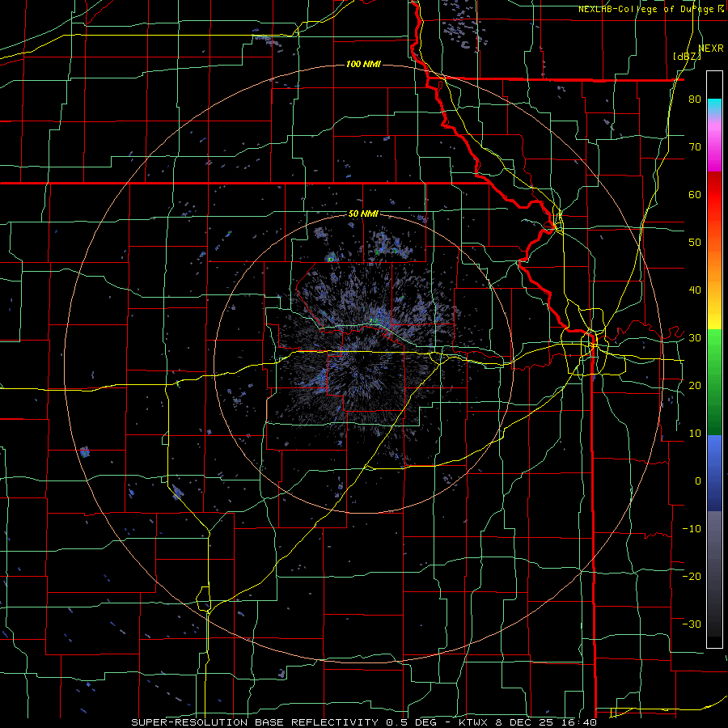The height and width of the screenshot is (728, 728).
Task: Click the SUPER-RESOLUTION BASE REFLECTIVITY caption text
Action: 255,722
